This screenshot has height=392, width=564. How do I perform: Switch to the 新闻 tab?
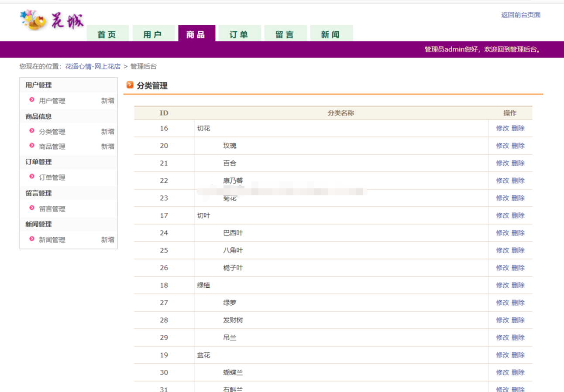pos(331,34)
